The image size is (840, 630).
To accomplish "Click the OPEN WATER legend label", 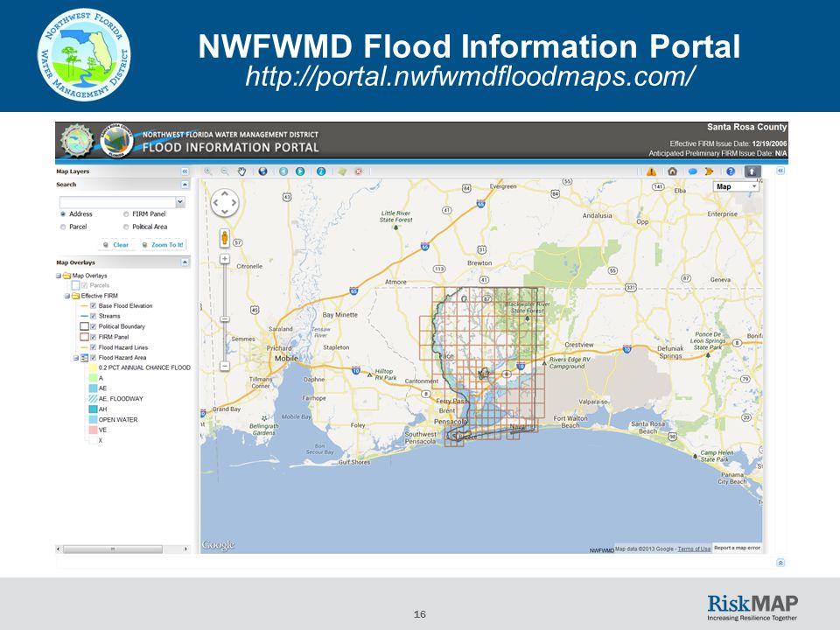I will coord(118,419).
